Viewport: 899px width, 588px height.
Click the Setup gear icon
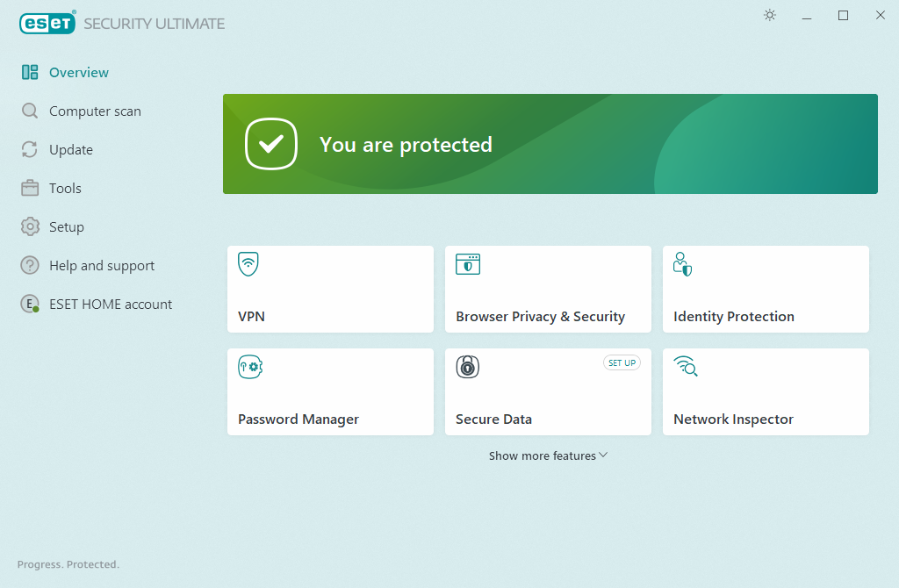point(29,226)
